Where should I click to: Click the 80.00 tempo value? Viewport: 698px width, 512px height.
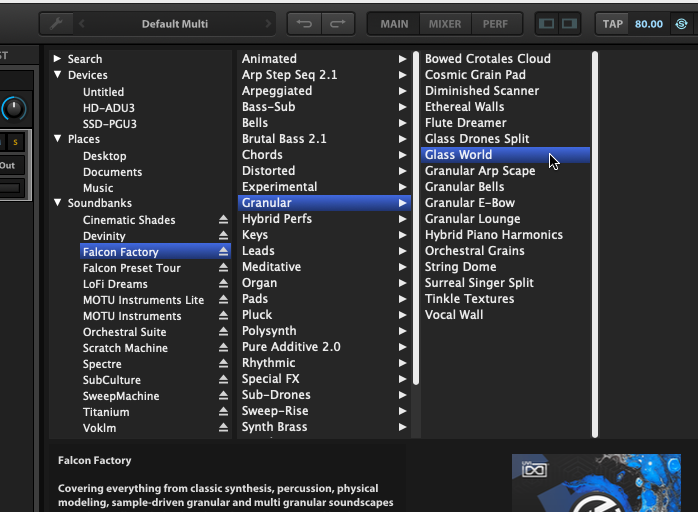[x=649, y=24]
